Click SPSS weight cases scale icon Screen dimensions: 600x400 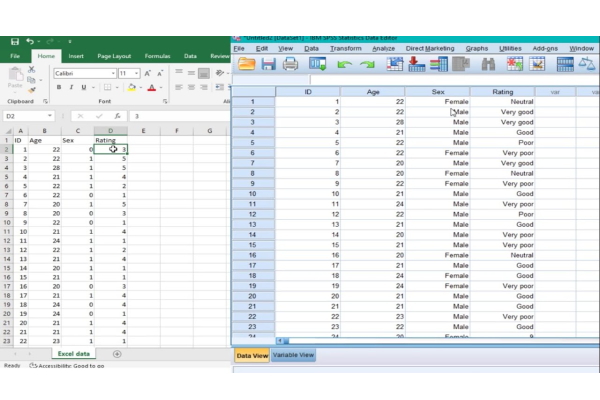587,64
